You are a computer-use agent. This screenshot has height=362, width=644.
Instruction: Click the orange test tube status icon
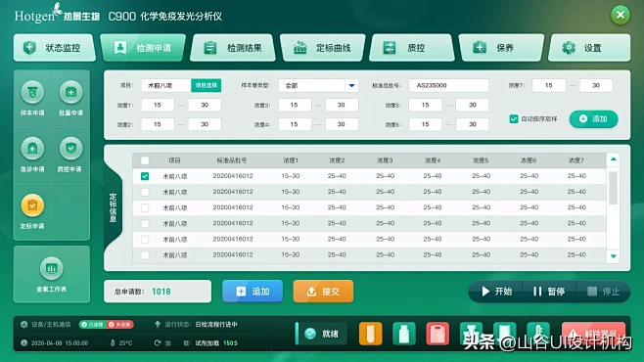371,334
